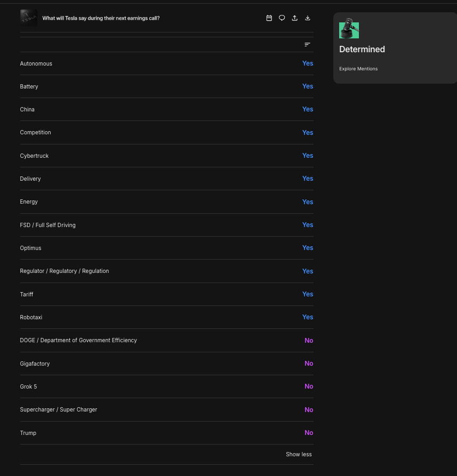Click Yes result for Energy
Viewport: 457px width, 476px height.
308,202
